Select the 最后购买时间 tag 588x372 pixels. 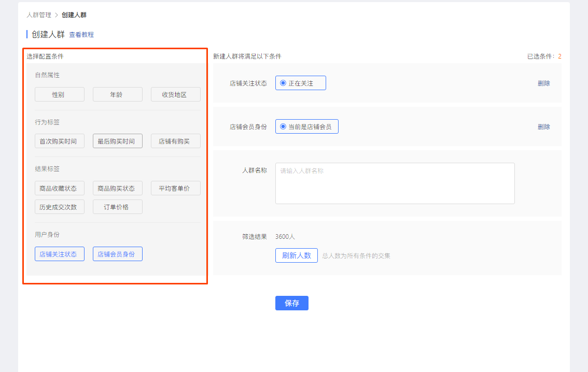click(x=117, y=141)
